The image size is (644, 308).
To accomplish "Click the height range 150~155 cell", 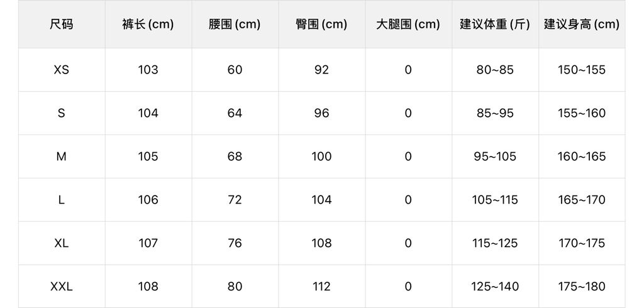I will pos(582,70).
